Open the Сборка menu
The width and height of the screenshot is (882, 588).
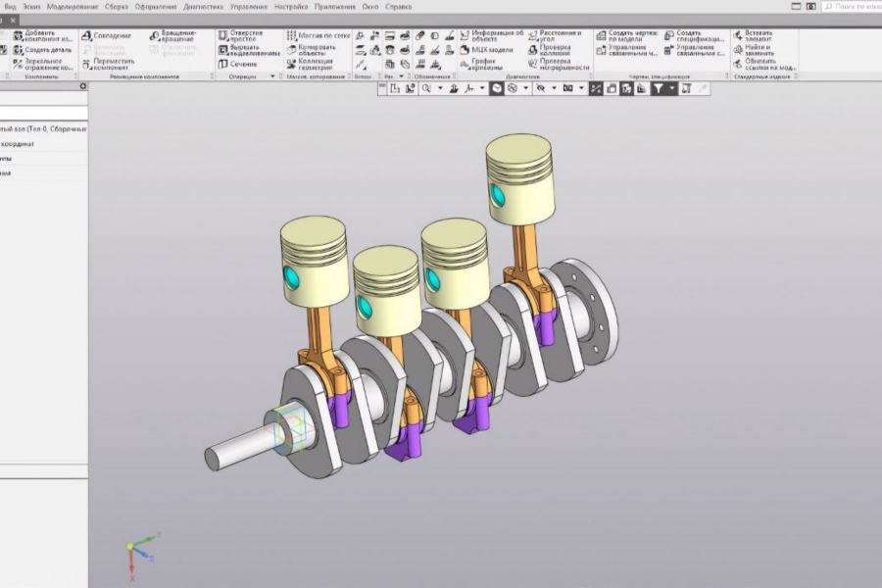[x=117, y=7]
